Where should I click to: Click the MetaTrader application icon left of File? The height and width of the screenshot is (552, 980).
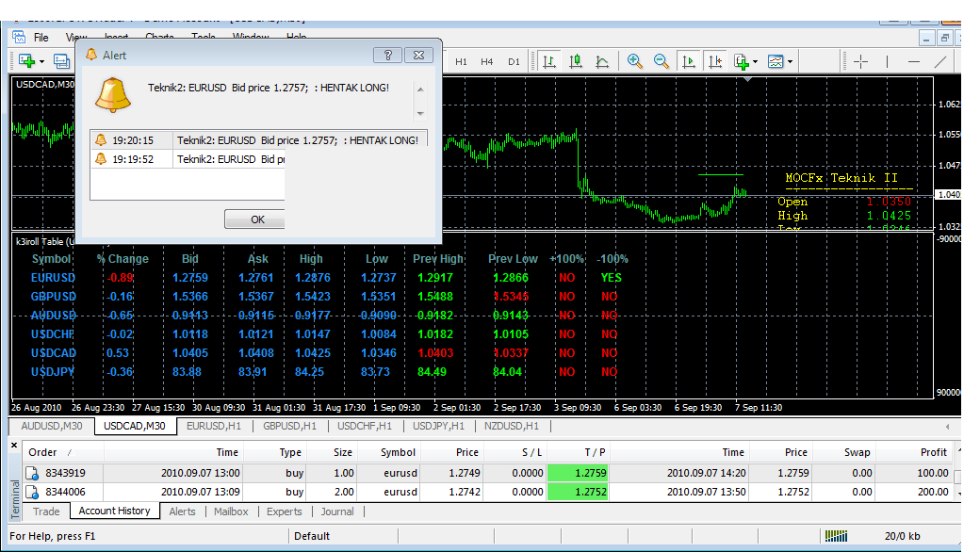(x=19, y=37)
